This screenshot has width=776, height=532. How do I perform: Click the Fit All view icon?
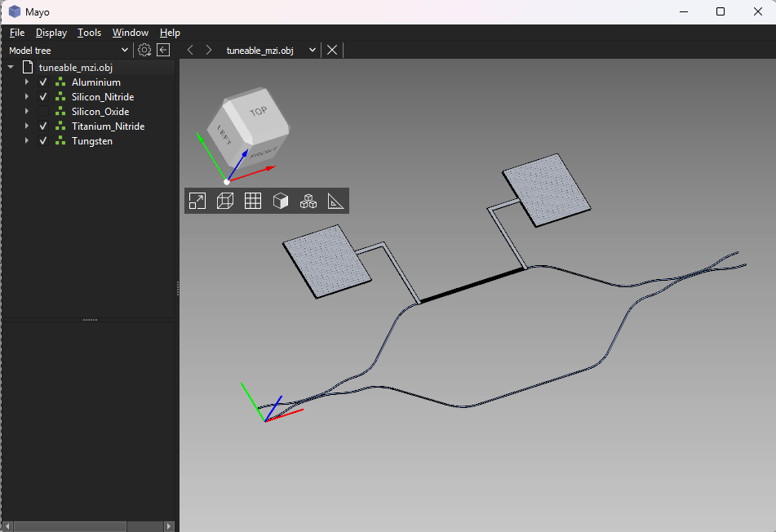pyautogui.click(x=197, y=201)
